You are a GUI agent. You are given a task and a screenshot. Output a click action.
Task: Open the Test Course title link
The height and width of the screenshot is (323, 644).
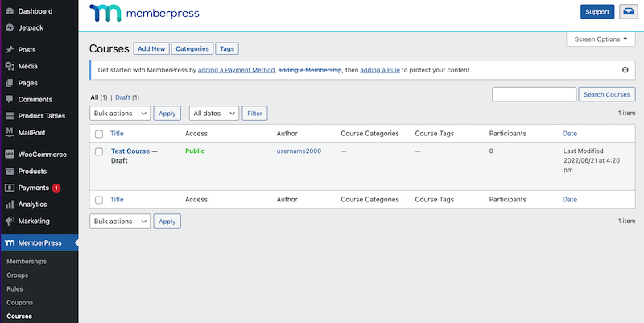pos(130,151)
